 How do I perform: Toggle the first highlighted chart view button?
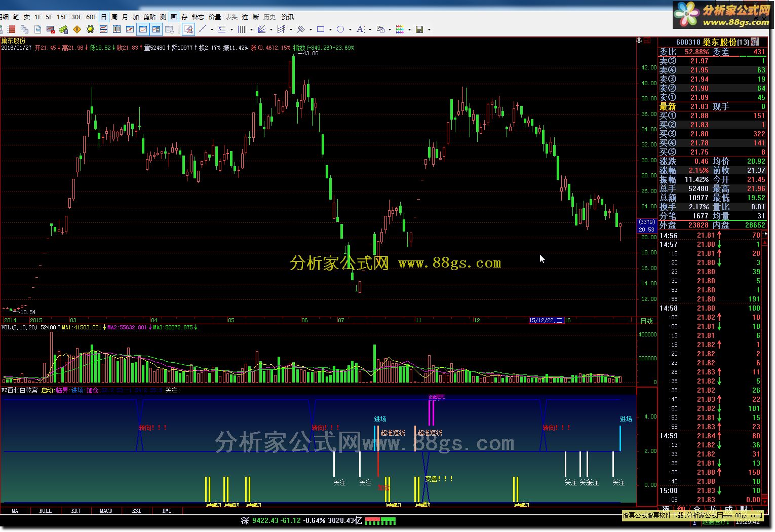coord(143,29)
